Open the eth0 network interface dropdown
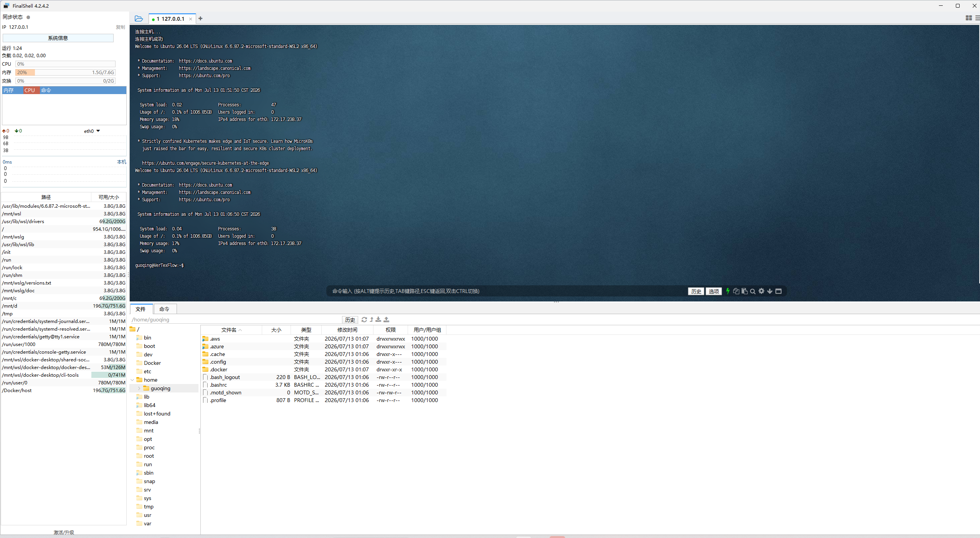The width and height of the screenshot is (980, 538). [x=92, y=131]
